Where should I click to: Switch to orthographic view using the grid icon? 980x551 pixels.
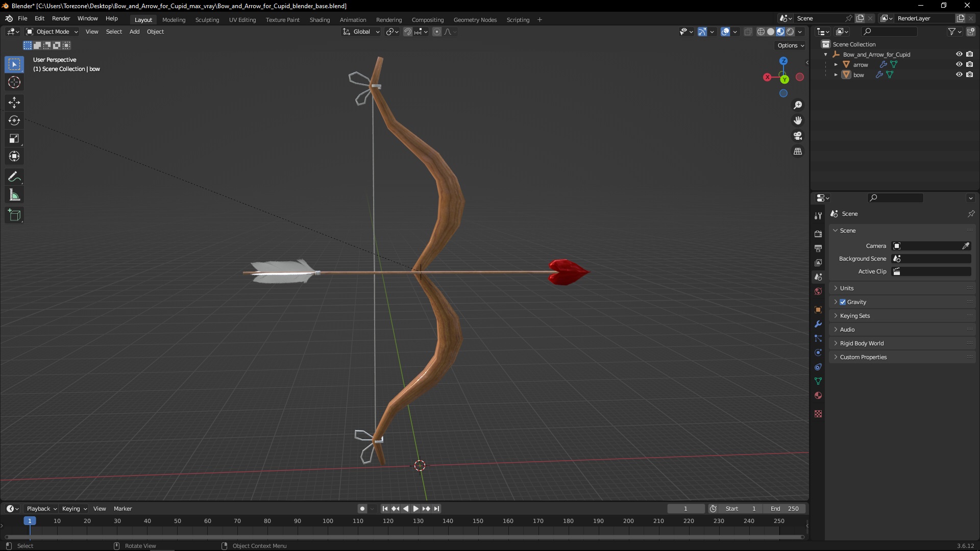point(798,152)
